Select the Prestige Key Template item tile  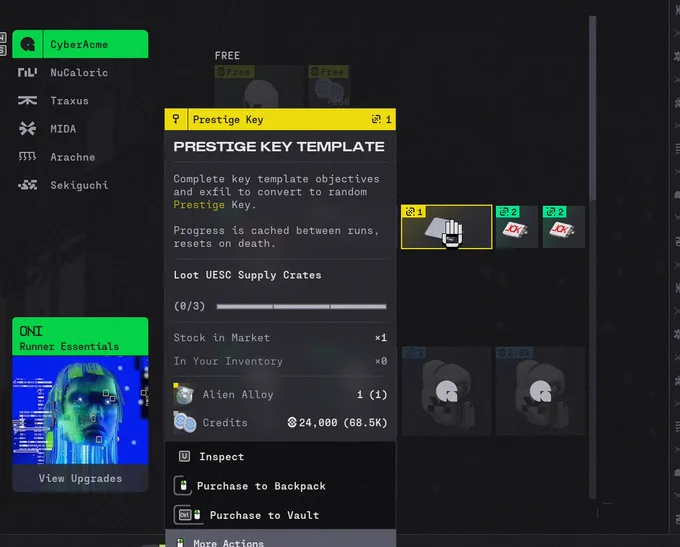pyautogui.click(x=446, y=227)
